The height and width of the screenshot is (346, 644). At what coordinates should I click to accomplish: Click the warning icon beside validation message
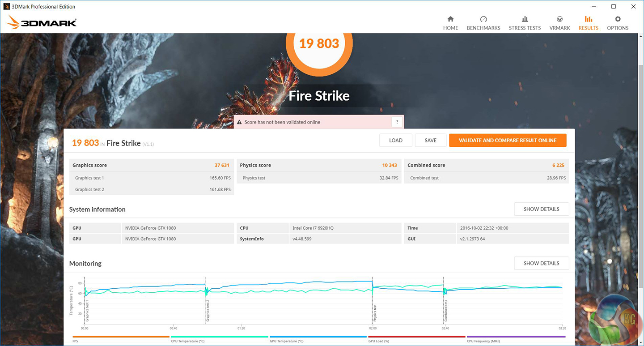tap(239, 122)
